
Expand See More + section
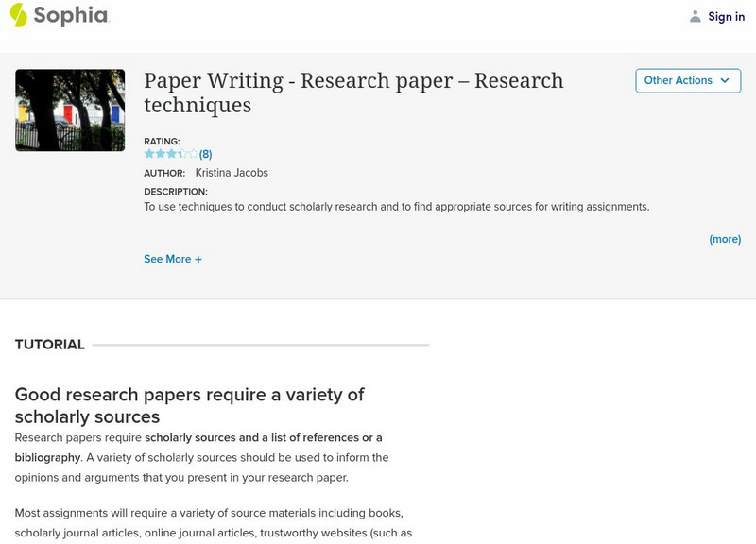coord(173,259)
